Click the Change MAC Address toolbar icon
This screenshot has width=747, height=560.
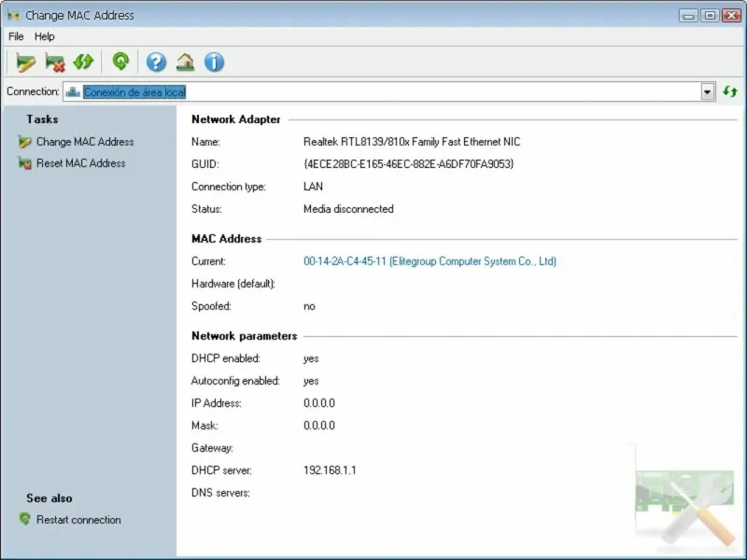pyautogui.click(x=25, y=62)
